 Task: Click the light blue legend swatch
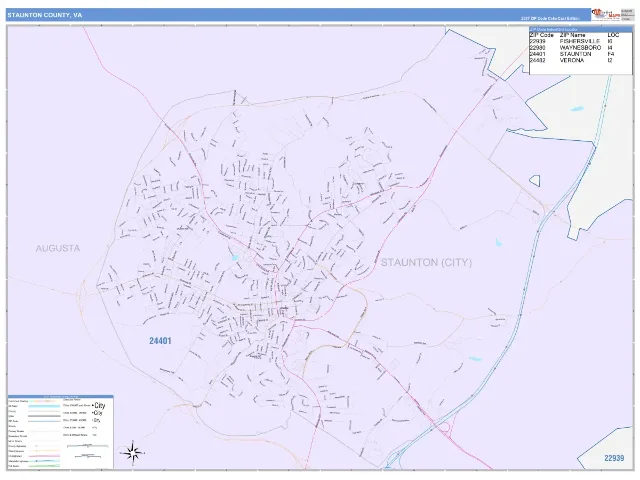pos(44,406)
